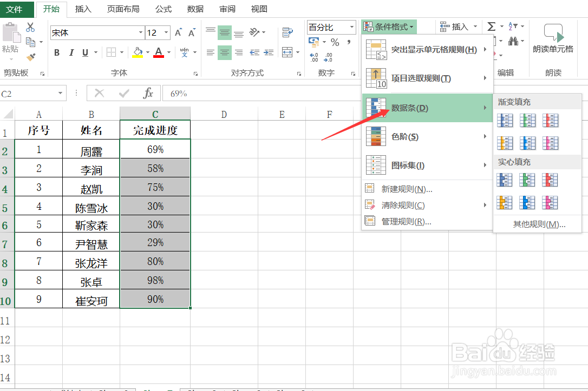Image resolution: width=588 pixels, height=391 pixels.
Task: Increase indent icon
Action: [x=269, y=52]
